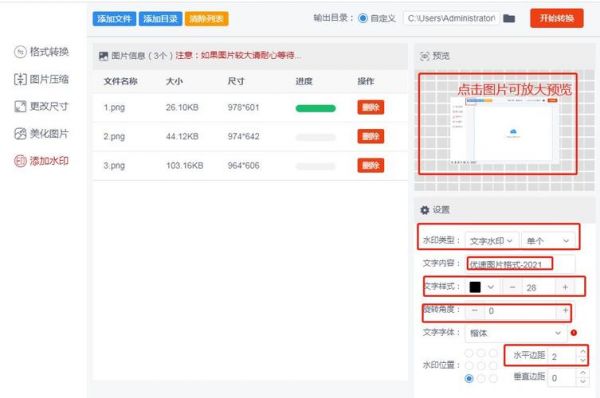This screenshot has height=398, width=600.
Task: Click the 大小 column header
Action: [x=174, y=81]
